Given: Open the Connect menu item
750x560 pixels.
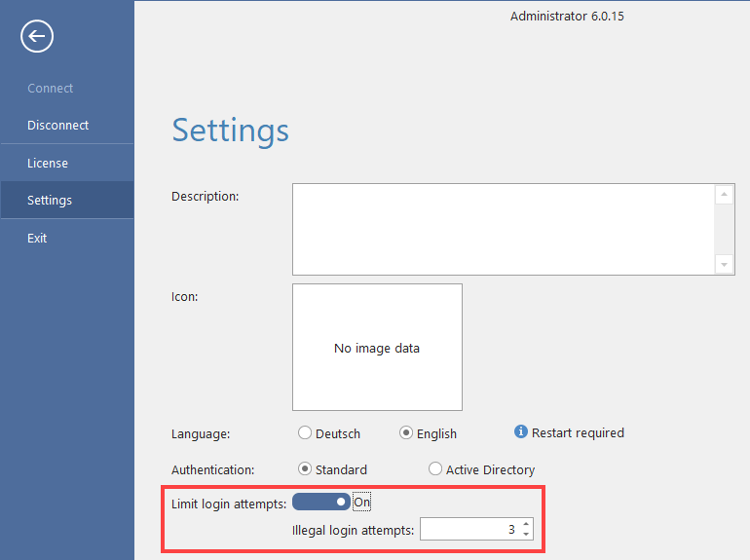Looking at the screenshot, I should click(x=51, y=88).
